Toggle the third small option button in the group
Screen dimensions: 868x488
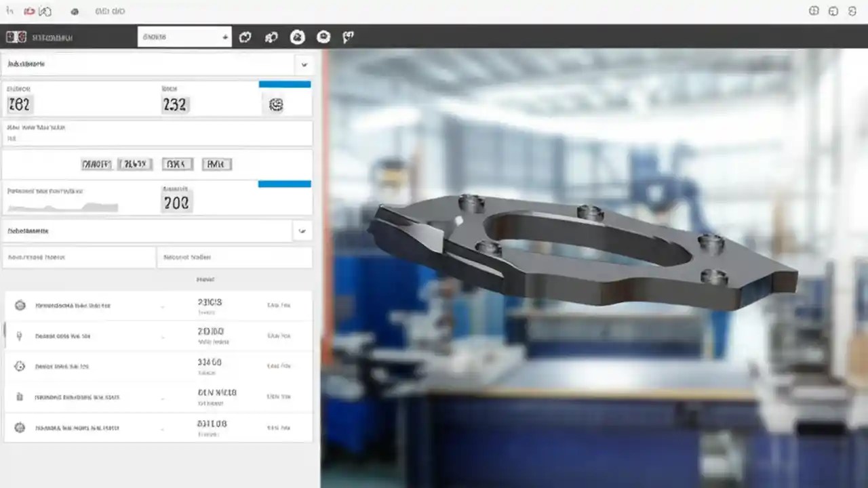click(178, 163)
